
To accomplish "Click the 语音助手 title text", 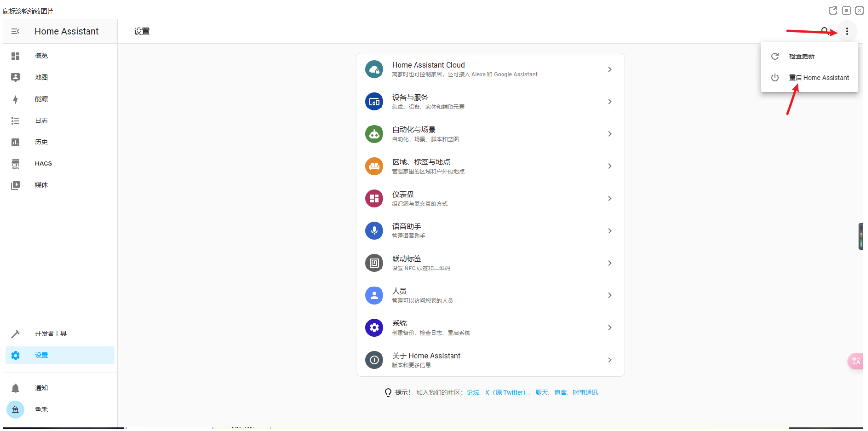I will [x=407, y=227].
